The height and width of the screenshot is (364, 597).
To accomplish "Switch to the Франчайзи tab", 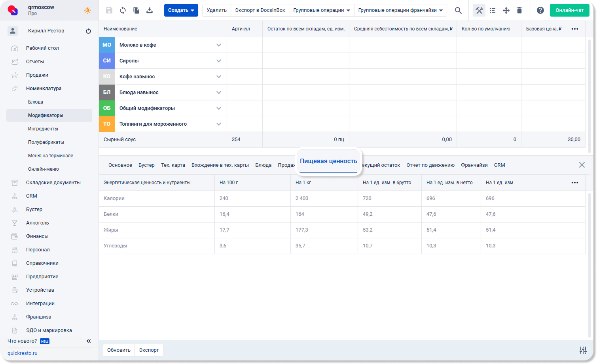I will [474, 165].
